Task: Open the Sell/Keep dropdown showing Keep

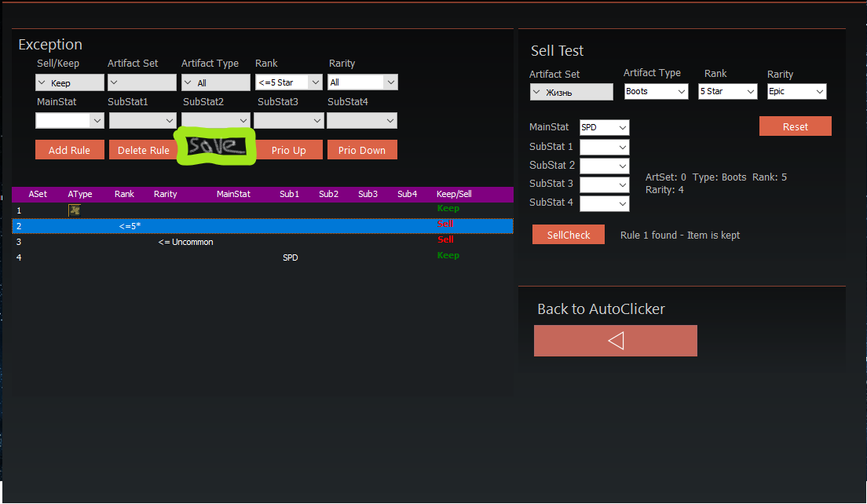Action: tap(69, 82)
